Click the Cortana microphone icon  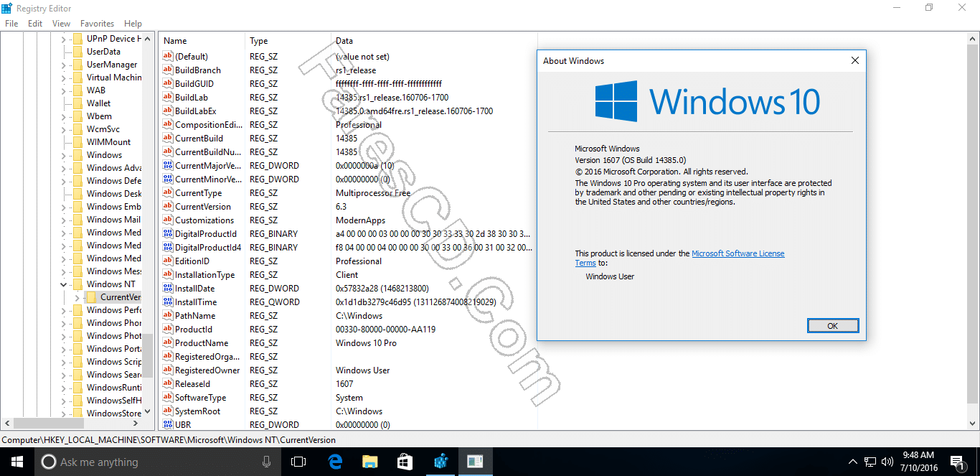click(267, 462)
